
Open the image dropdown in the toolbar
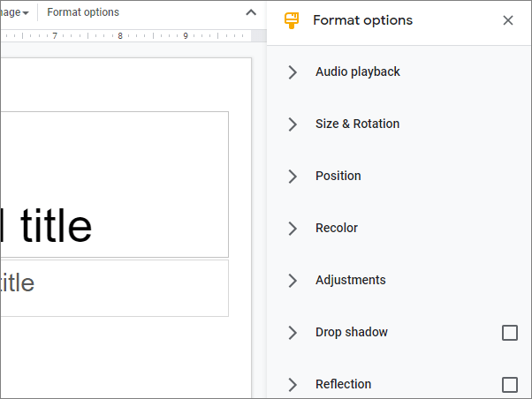click(x=16, y=12)
